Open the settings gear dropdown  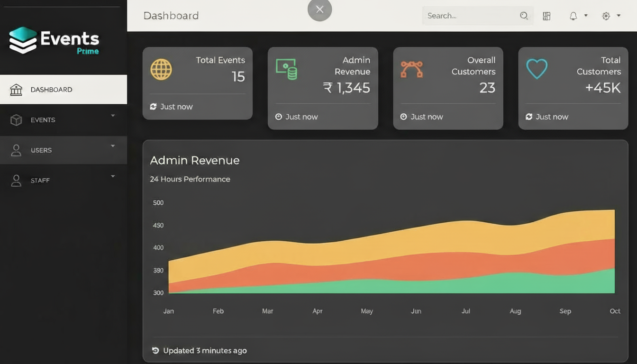(x=610, y=16)
